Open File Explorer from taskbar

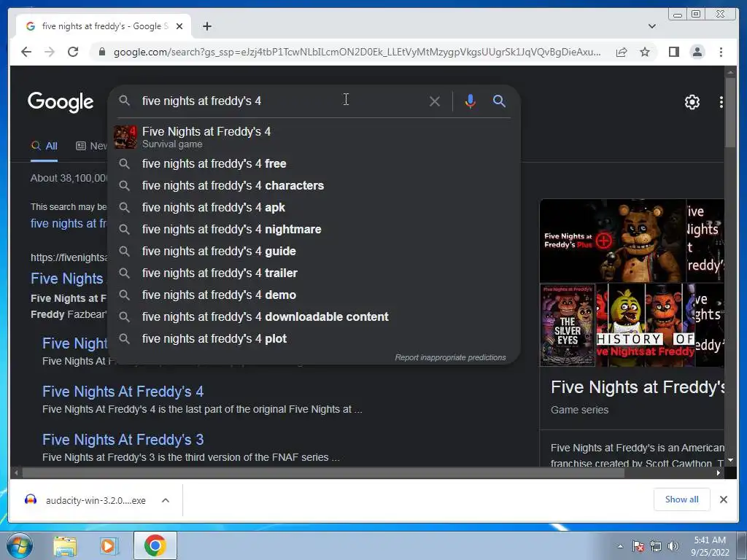65,546
